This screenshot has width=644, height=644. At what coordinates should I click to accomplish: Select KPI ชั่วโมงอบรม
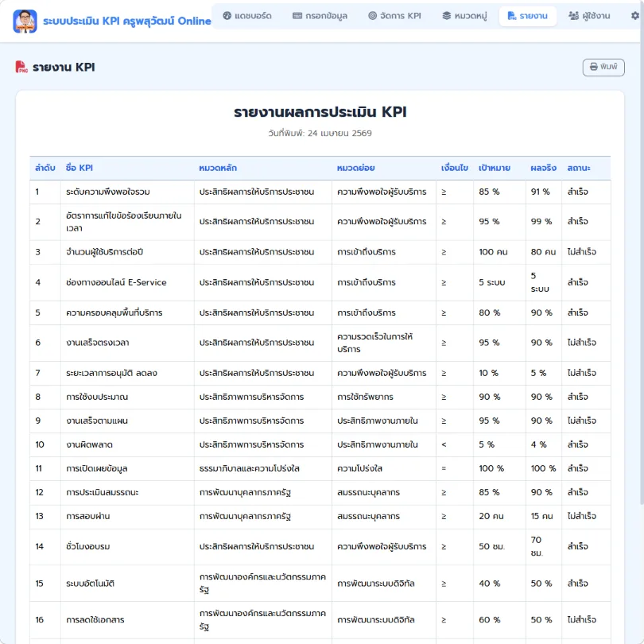pos(88,546)
